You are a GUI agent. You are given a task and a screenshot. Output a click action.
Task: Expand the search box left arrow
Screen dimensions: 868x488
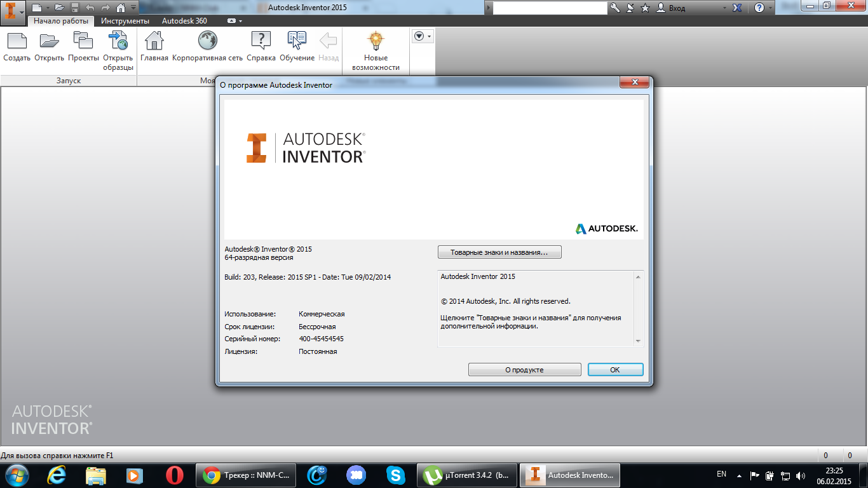click(489, 8)
